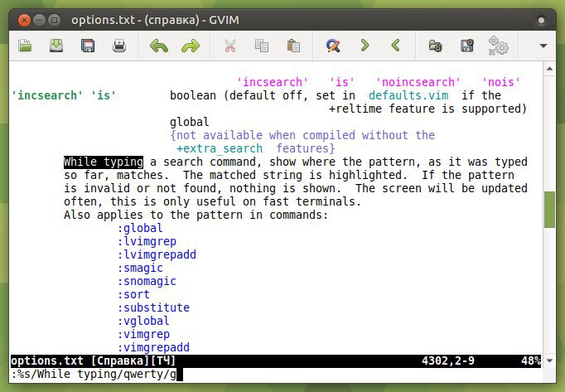Open the :lvimgrep command link
565x392 pixels.
pyautogui.click(x=147, y=242)
